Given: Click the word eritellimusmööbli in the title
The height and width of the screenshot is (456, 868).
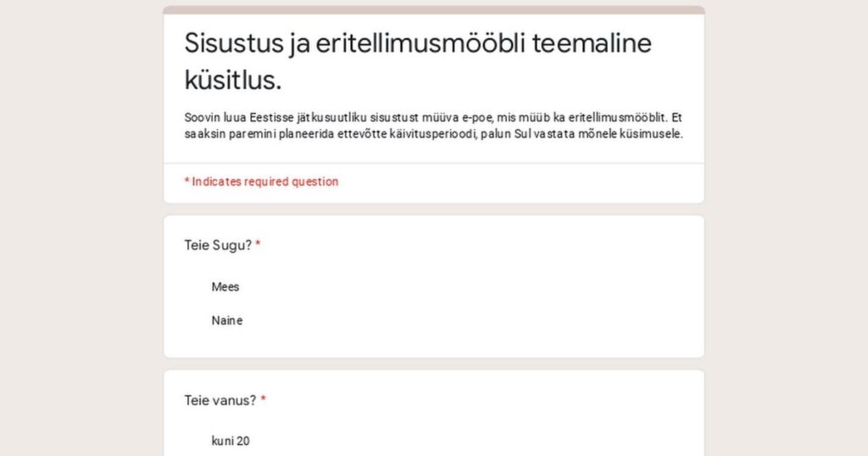Looking at the screenshot, I should (x=420, y=43).
